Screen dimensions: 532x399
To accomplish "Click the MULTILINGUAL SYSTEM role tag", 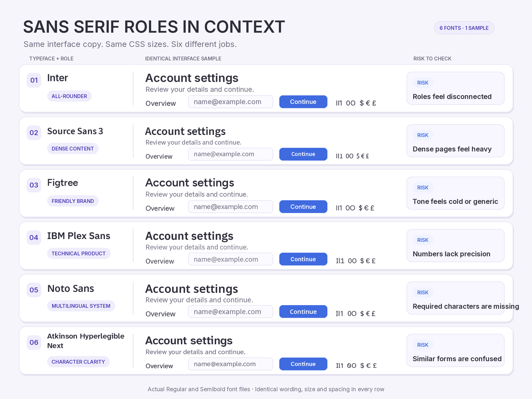I will [81, 306].
